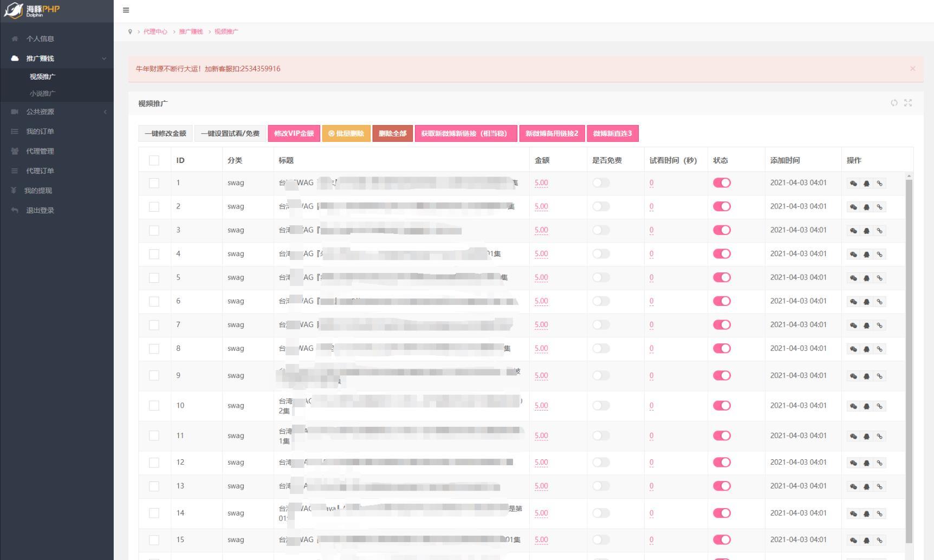The height and width of the screenshot is (560, 934).
Task: Enable the 是否免费 toggle for row 2
Action: coord(601,206)
